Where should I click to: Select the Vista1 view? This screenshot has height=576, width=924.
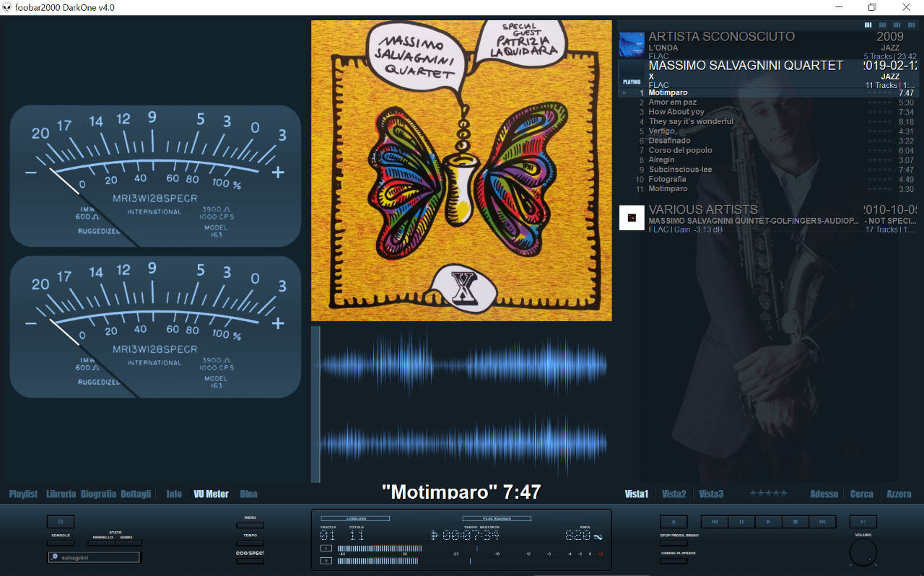pyautogui.click(x=637, y=494)
